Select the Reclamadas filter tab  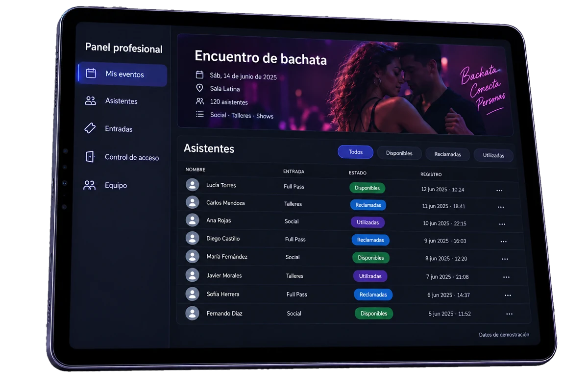tap(447, 154)
